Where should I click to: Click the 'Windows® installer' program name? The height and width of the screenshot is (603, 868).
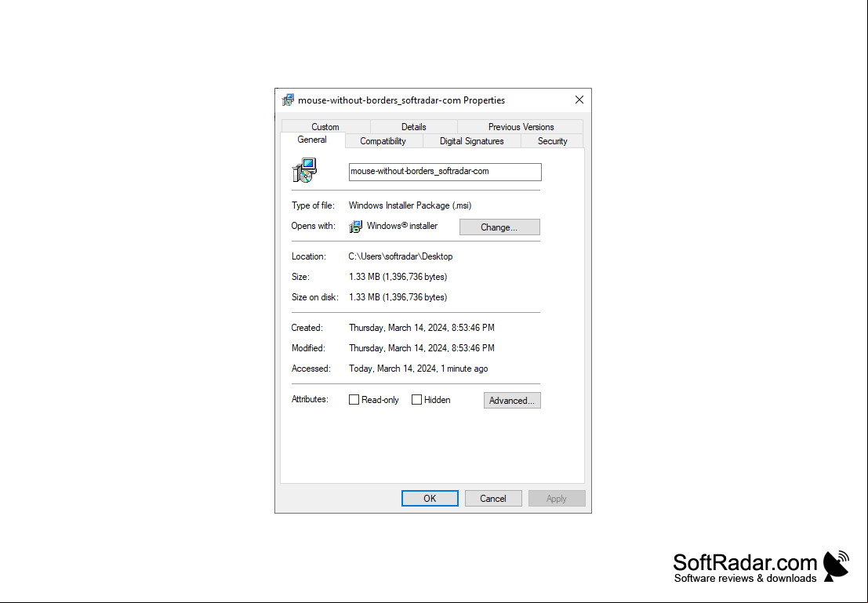click(402, 226)
